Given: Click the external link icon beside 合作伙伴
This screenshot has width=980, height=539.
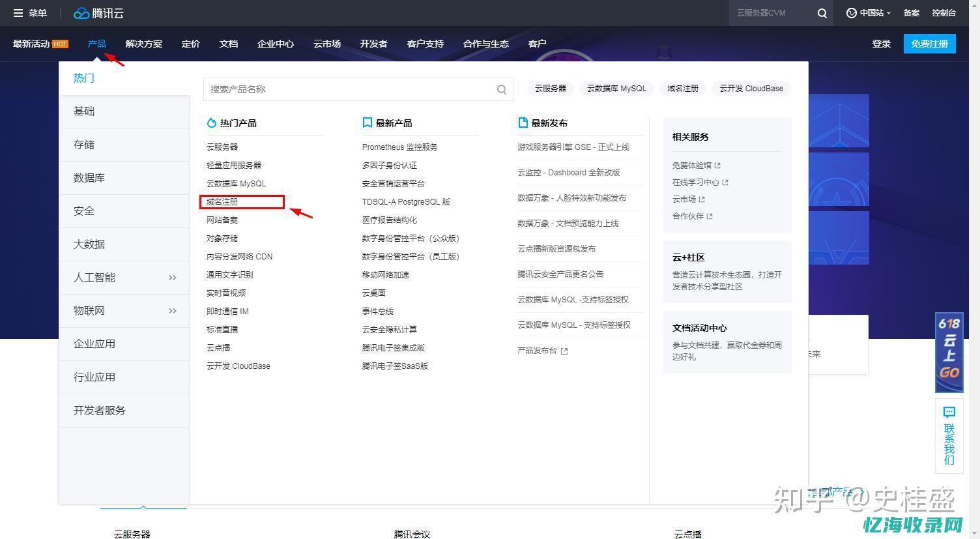Looking at the screenshot, I should point(710,216).
